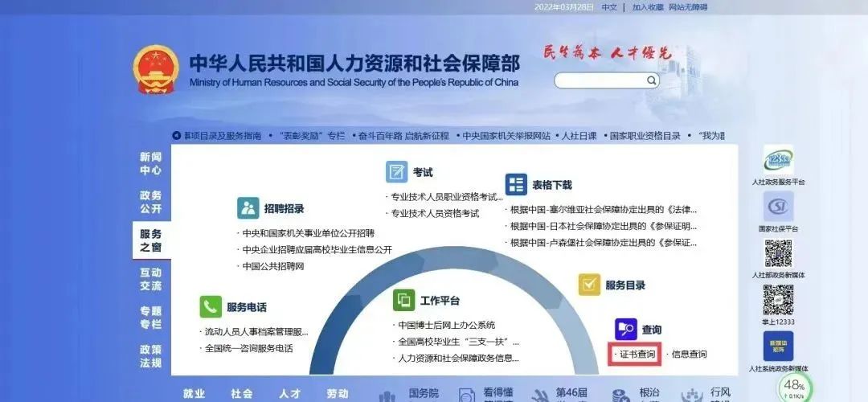Click the 第46届 banner icon
Image resolution: width=868 pixels, height=402 pixels.
(540, 396)
